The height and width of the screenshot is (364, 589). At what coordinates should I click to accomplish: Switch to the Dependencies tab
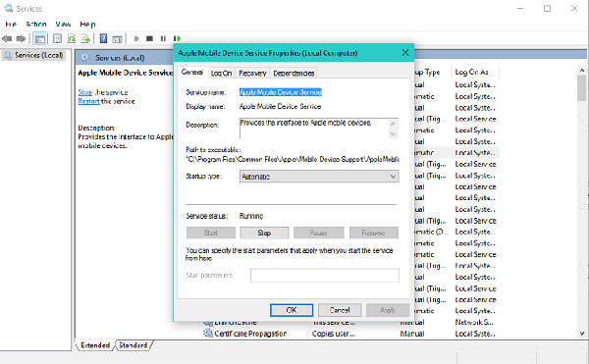pos(294,74)
